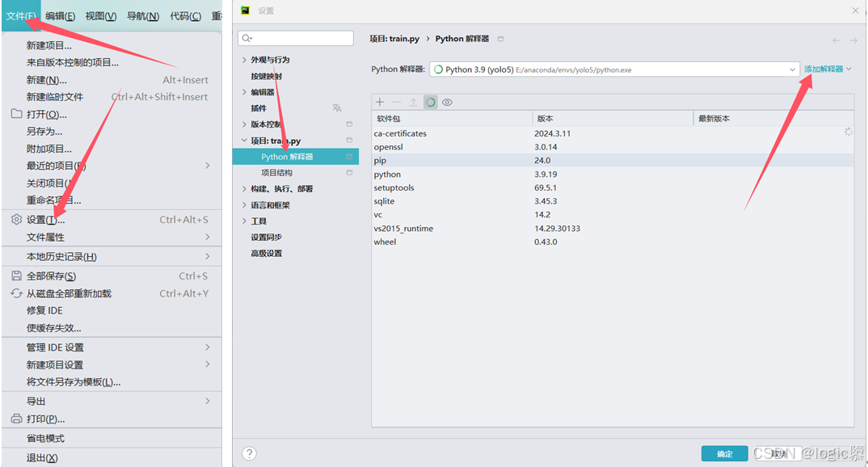Click the back navigation arrow in settings
The height and width of the screenshot is (467, 868).
(836, 40)
